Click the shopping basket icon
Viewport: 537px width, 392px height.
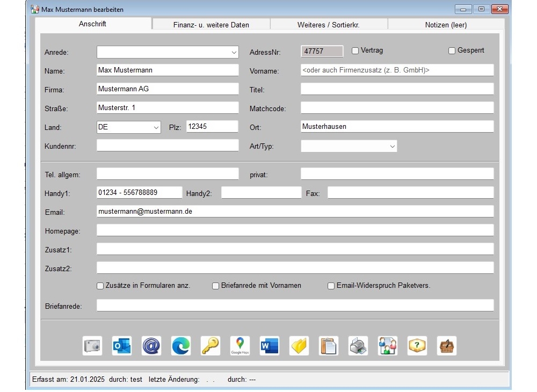pyautogui.click(x=447, y=346)
